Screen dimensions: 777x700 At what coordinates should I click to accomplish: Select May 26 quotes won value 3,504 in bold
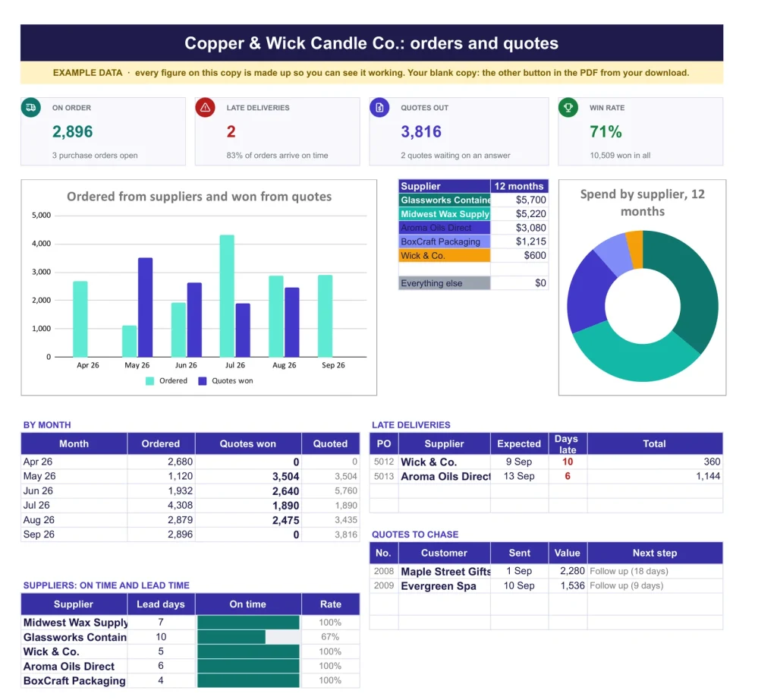(x=285, y=477)
